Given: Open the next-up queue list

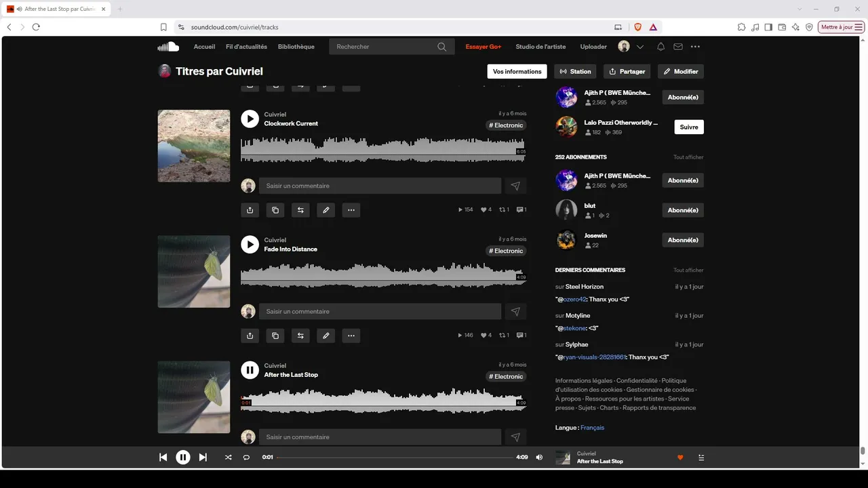Looking at the screenshot, I should (x=701, y=457).
